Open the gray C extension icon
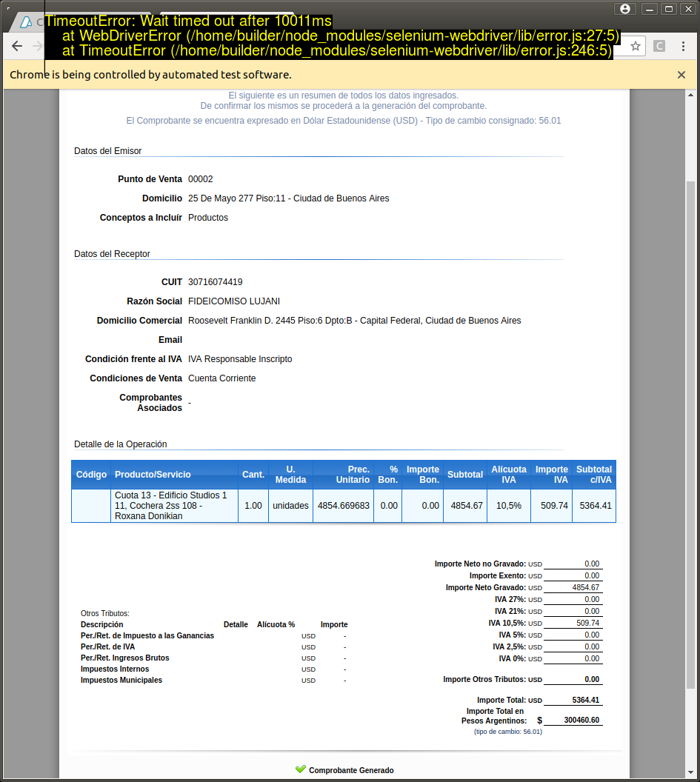 659,47
